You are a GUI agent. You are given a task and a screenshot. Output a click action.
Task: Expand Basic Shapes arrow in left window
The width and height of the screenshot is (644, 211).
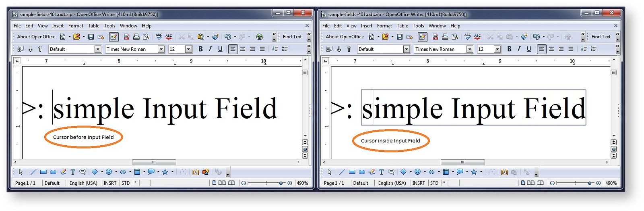click(x=102, y=172)
